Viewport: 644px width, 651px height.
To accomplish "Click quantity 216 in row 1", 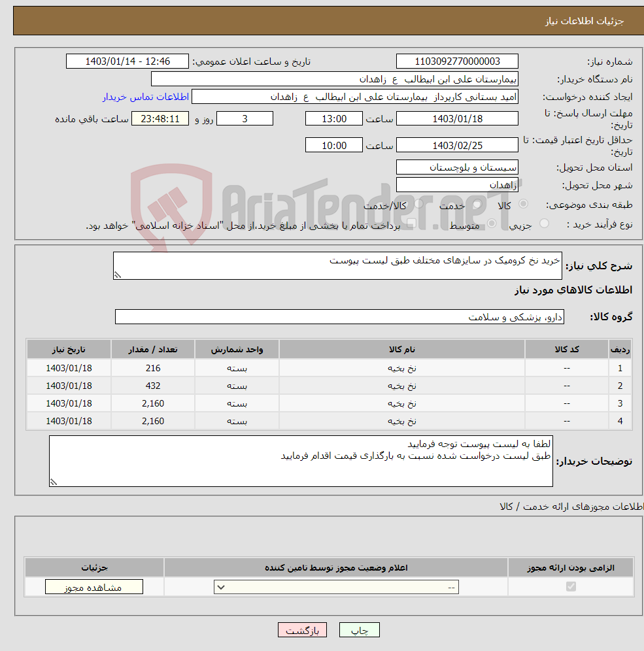I will (153, 368).
